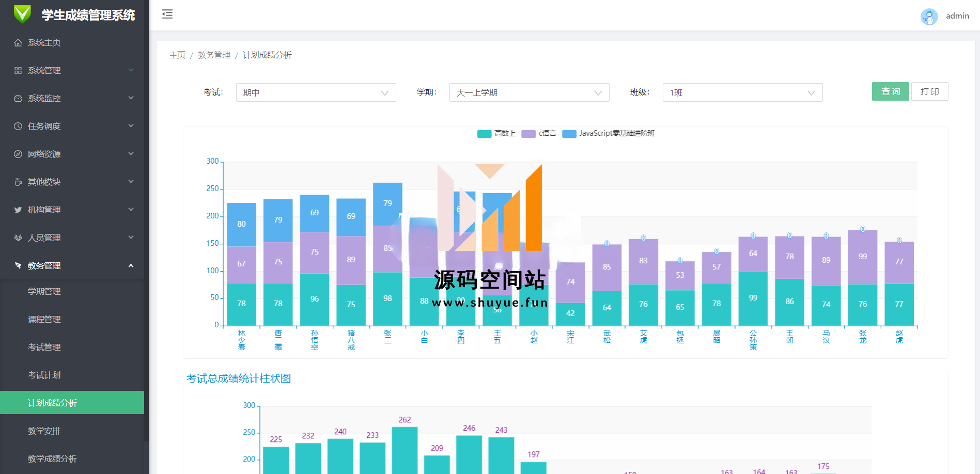Collapse sidebar with the hamburger icon
980x474 pixels.
tap(167, 14)
